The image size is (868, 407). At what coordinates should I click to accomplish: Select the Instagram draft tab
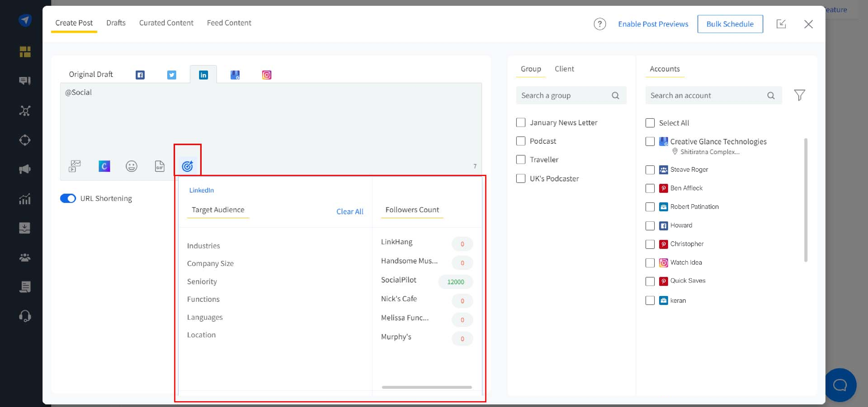(x=266, y=75)
